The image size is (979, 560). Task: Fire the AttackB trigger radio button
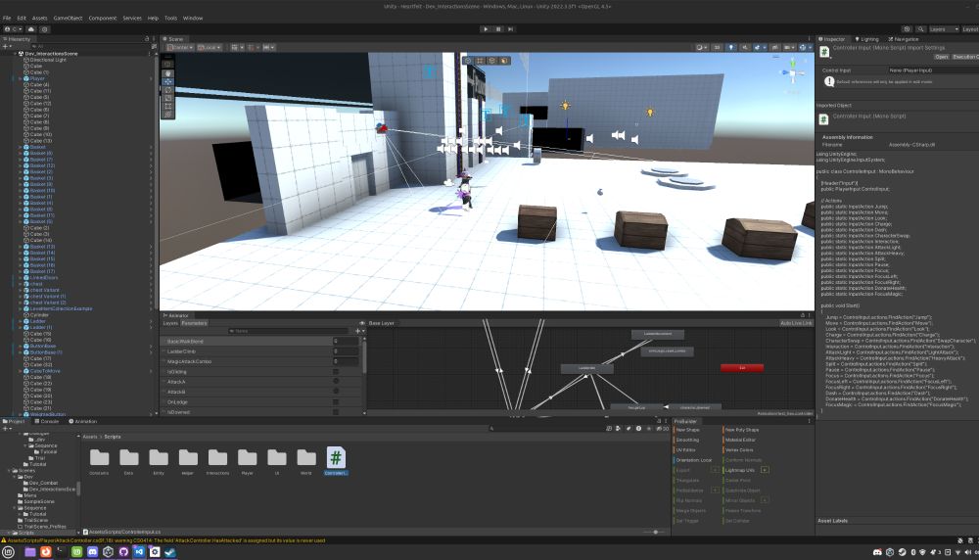pos(336,392)
